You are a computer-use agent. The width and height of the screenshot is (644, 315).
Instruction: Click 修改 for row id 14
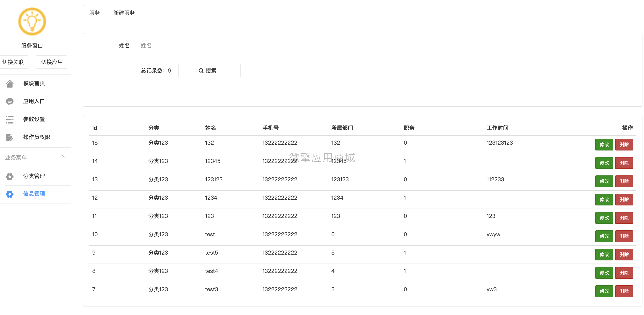point(604,163)
